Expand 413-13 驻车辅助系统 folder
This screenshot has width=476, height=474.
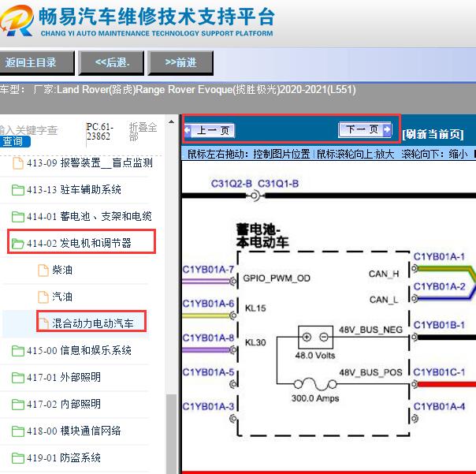click(73, 190)
